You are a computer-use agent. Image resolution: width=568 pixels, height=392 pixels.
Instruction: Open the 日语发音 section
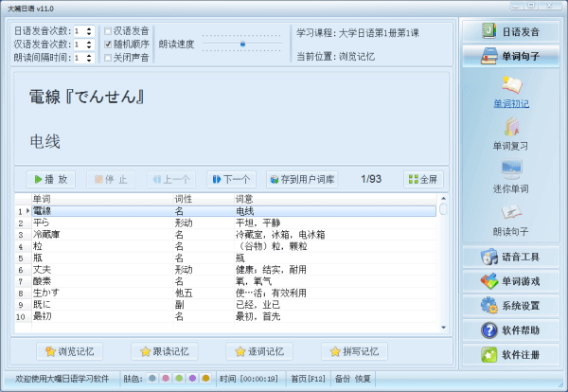pos(512,30)
